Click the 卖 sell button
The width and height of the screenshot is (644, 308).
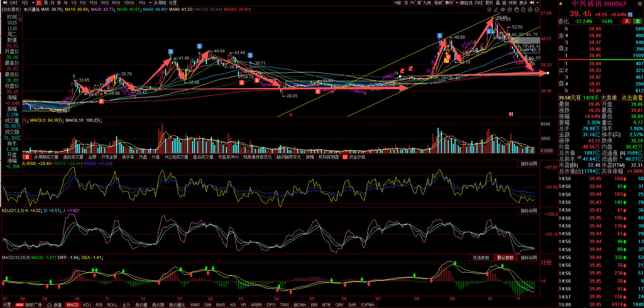tap(638, 21)
